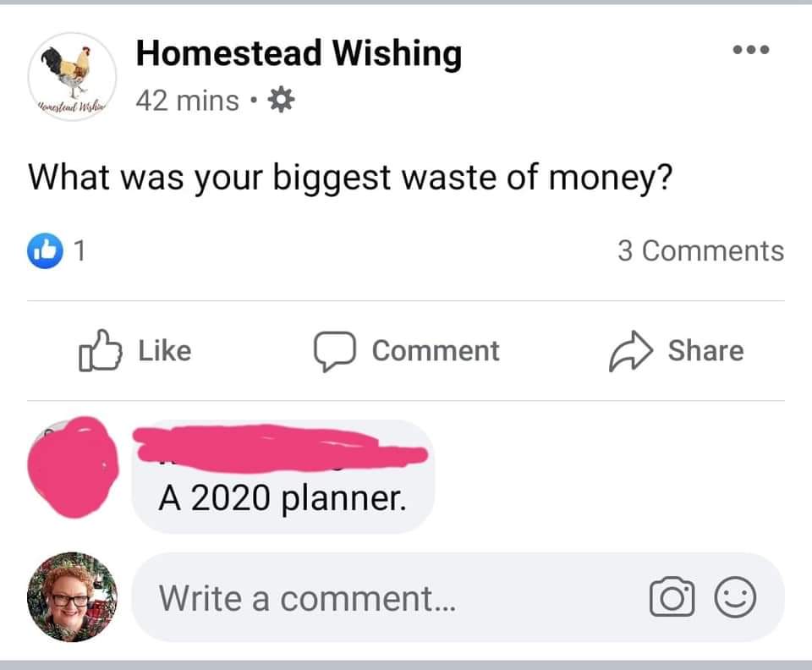Click the 42 mins post timestamp
This screenshot has width=812, height=670.
coord(188,101)
